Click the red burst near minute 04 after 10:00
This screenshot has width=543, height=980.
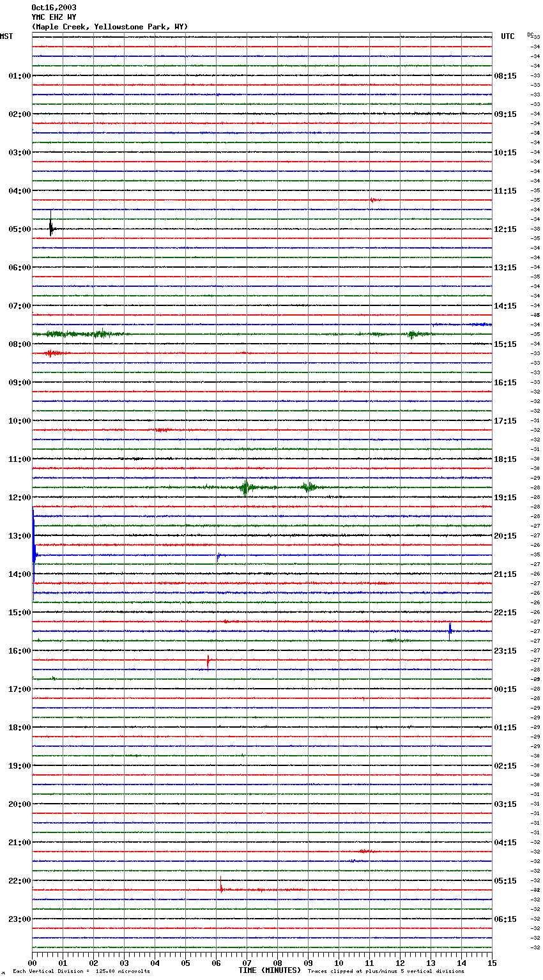tap(162, 430)
